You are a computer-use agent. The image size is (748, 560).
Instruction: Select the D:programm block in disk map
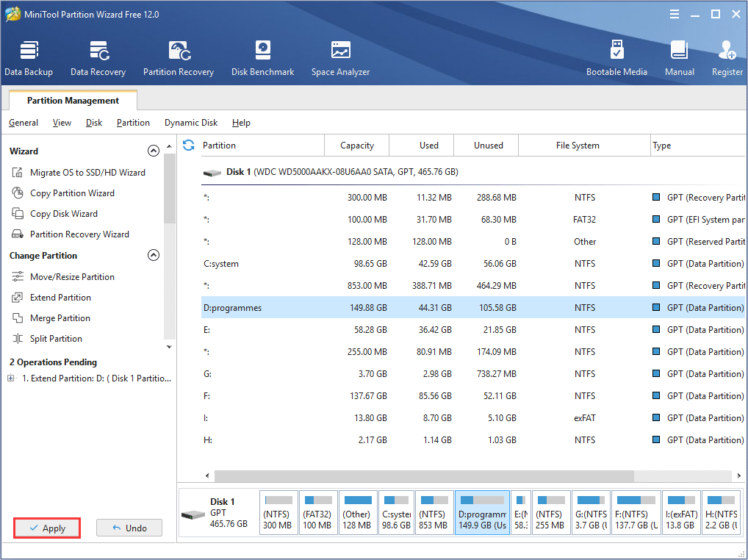pos(482,512)
